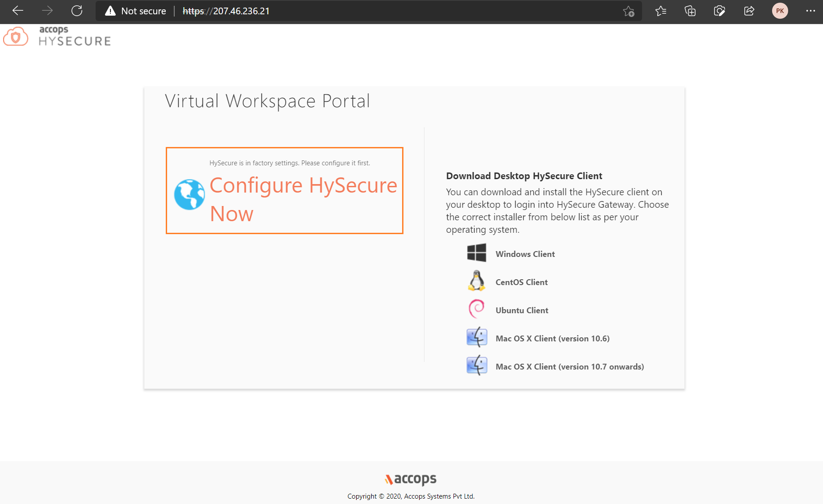The width and height of the screenshot is (823, 504).
Task: Click the address bar URL 207.46.236.21
Action: tap(226, 11)
